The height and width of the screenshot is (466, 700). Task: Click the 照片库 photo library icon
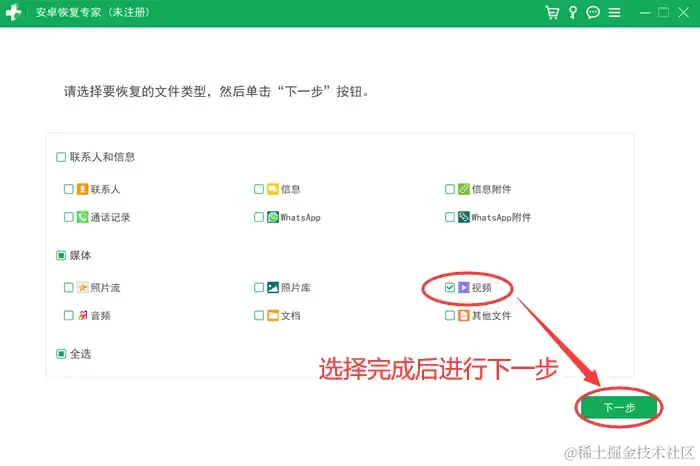273,287
